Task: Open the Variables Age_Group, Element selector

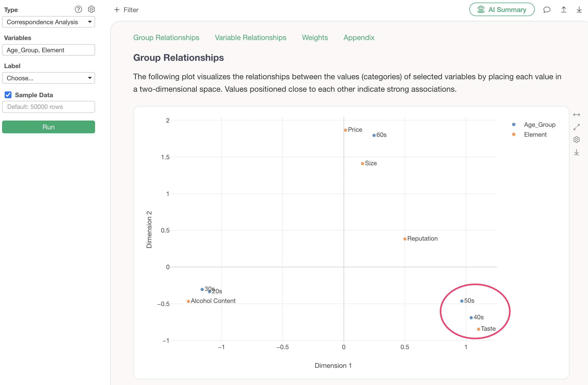Action: [49, 50]
